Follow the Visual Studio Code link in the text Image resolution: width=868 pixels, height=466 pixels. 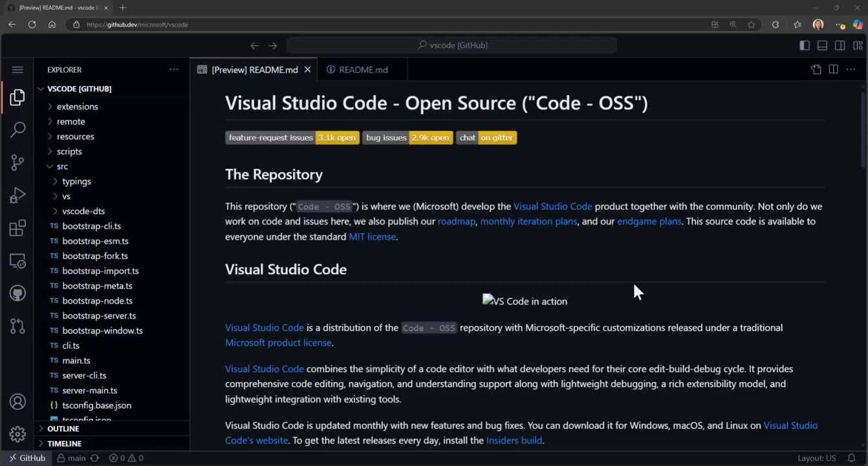tap(552, 206)
